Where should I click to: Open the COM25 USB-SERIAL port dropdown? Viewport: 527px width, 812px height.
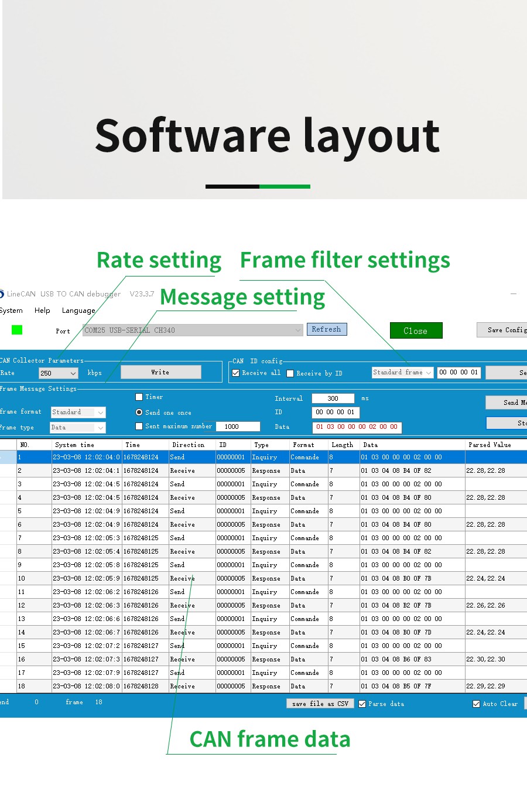[297, 330]
